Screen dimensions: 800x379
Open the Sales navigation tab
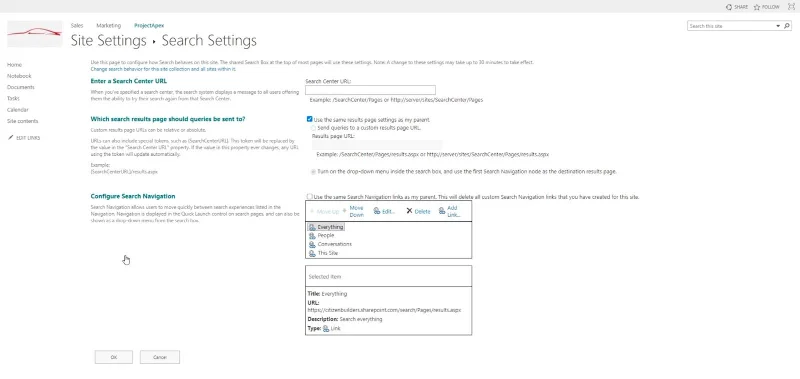point(77,26)
